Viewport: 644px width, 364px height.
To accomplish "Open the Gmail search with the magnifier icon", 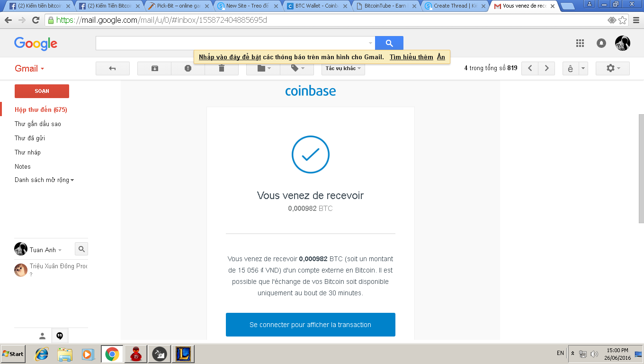I will click(x=389, y=43).
